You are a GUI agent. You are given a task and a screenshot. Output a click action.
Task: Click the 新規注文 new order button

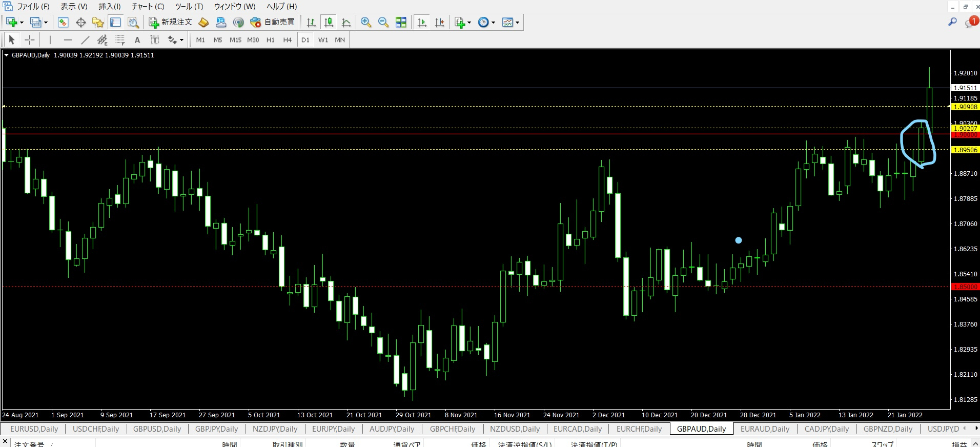171,22
